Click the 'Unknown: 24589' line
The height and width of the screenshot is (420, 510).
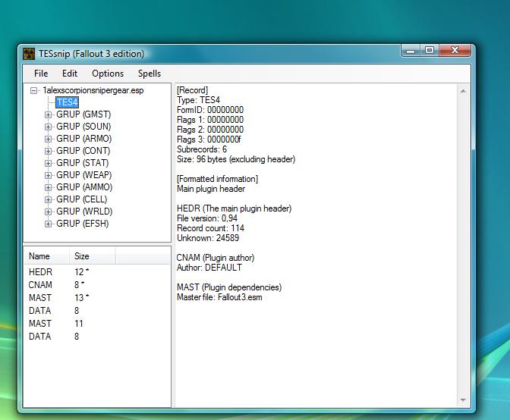point(208,238)
